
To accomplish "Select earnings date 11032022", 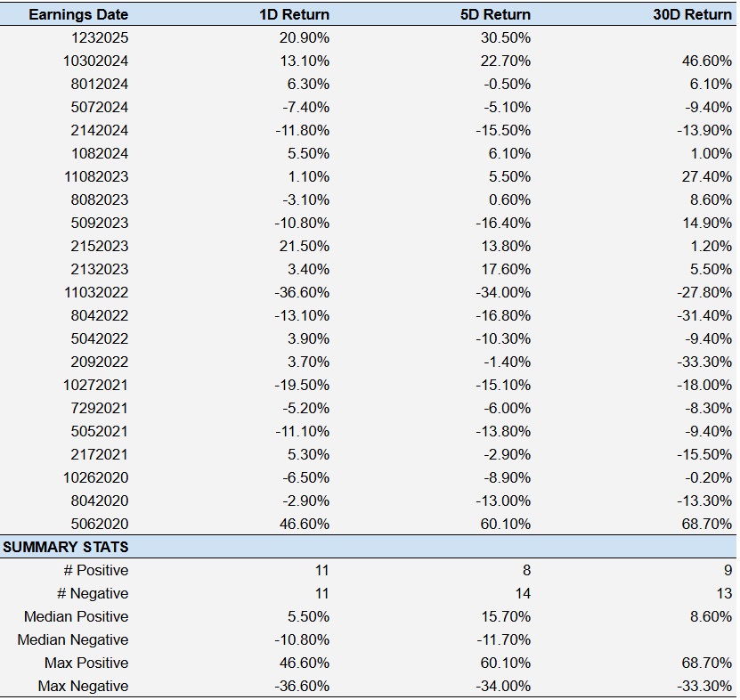I will [96, 292].
